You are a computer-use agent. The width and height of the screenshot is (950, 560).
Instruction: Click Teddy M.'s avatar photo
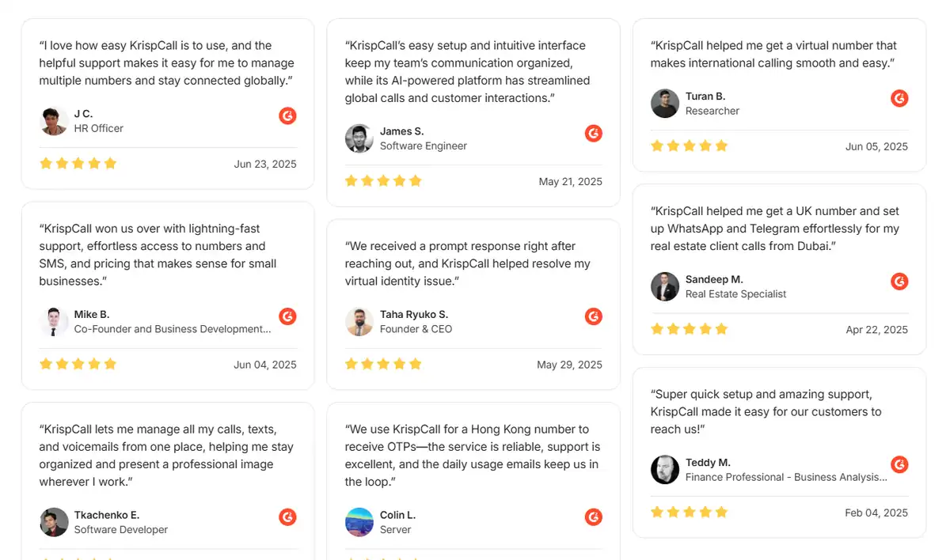click(665, 469)
